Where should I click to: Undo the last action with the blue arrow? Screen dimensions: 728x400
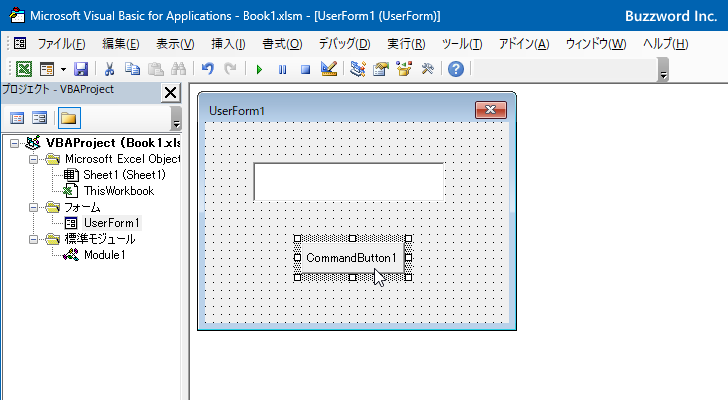click(x=208, y=69)
